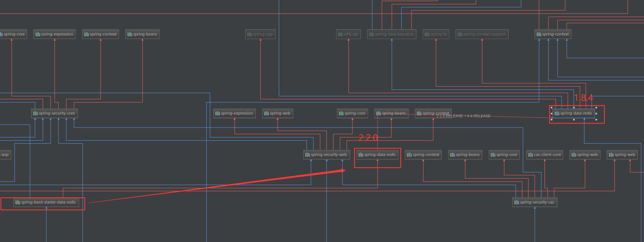644x242 pixels.
Task: Click the 2.2.0.RELEASE:1.8.4.RELEASE conflict label
Action: tap(463, 116)
